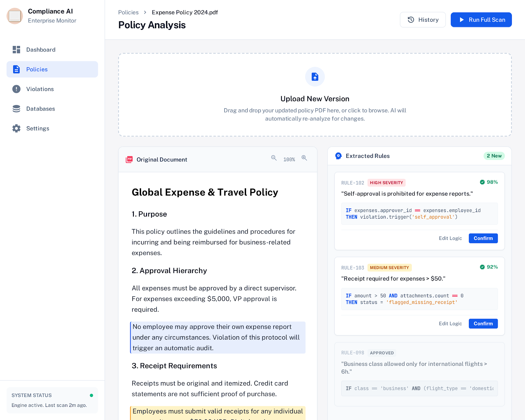Viewport: 525px width, 420px height.
Task: Select the highlighted self-approval policy passage
Action: 218,337
